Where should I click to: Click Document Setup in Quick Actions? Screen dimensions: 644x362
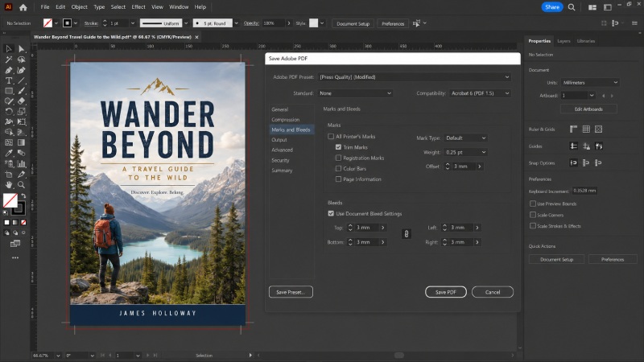pos(556,259)
